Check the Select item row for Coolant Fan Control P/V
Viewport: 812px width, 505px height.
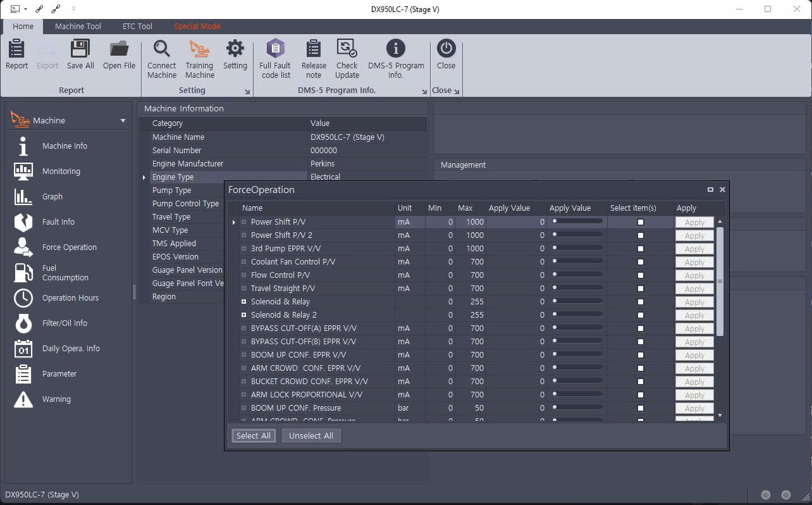click(x=641, y=261)
